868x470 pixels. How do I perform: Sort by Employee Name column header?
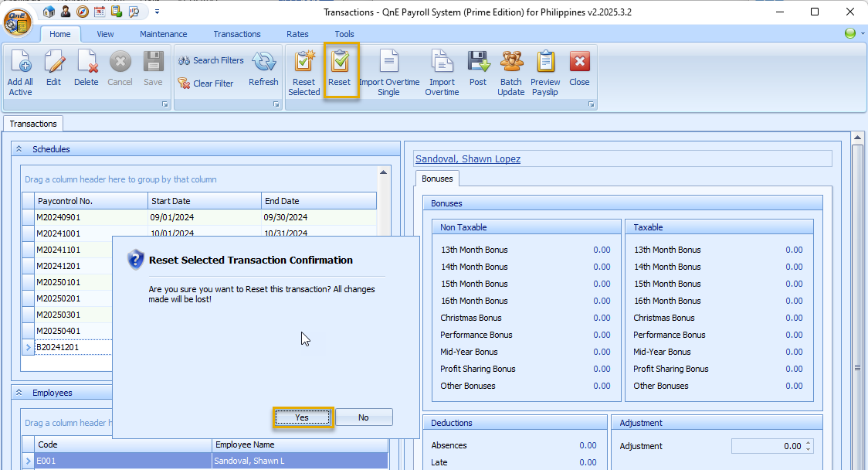click(x=300, y=444)
